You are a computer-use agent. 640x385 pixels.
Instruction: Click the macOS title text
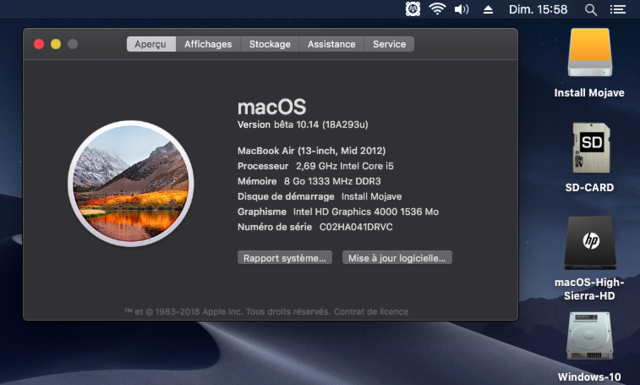click(x=272, y=107)
